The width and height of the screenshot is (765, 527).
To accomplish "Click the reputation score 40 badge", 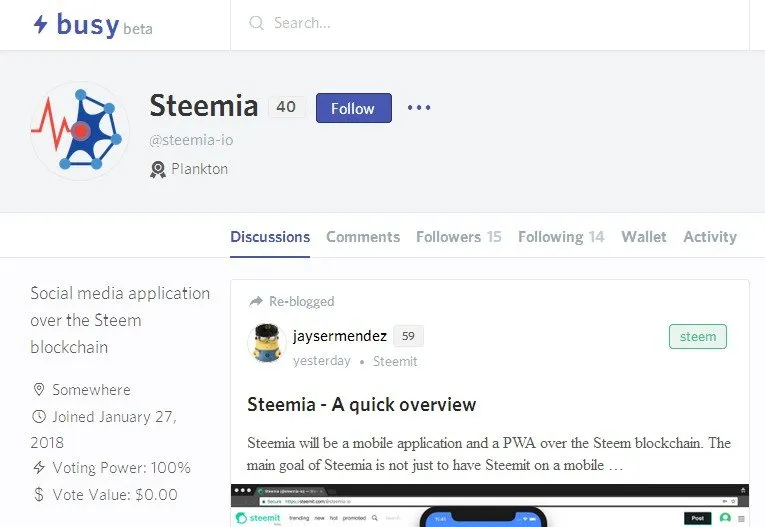I will pyautogui.click(x=286, y=106).
